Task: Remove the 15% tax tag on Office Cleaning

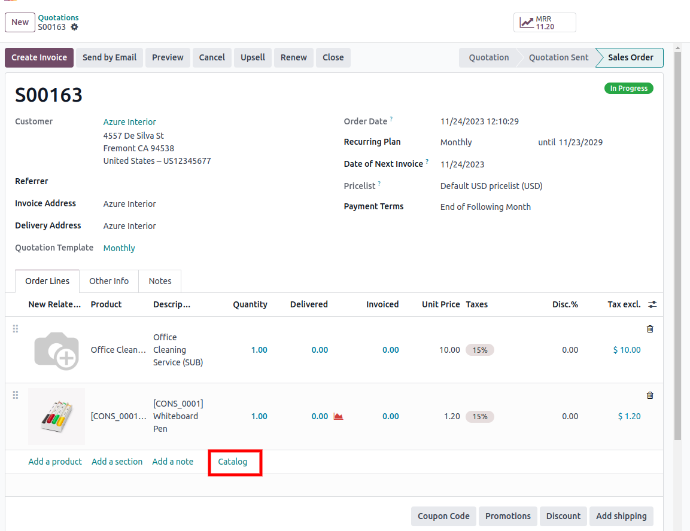Action: click(x=480, y=350)
